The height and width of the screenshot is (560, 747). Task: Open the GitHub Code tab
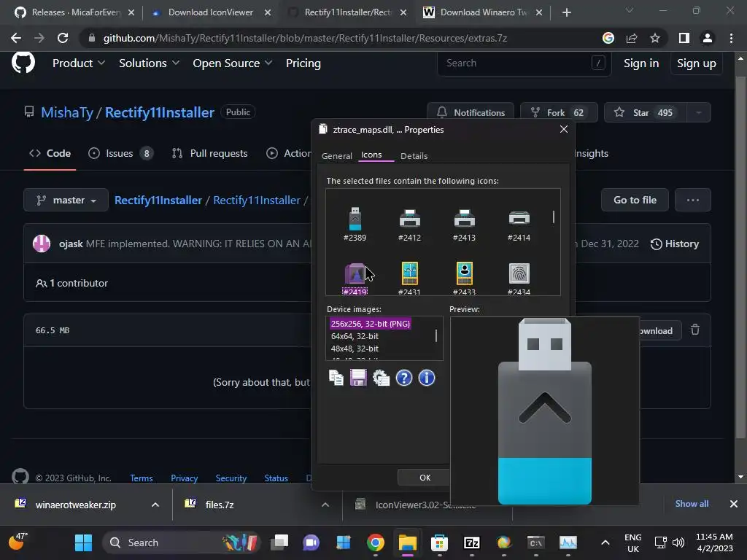click(x=50, y=153)
